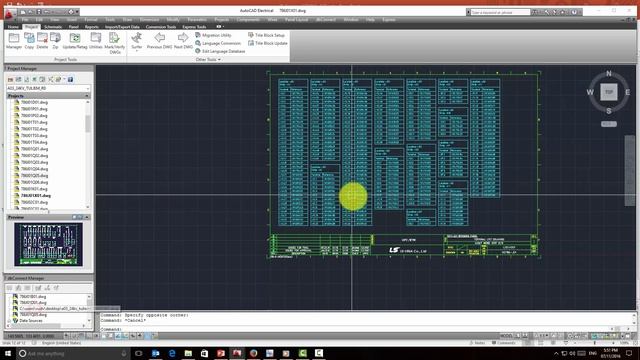Screen dimensions: 640x360
Task: Open the Import/Export Data tab
Action: (122, 27)
